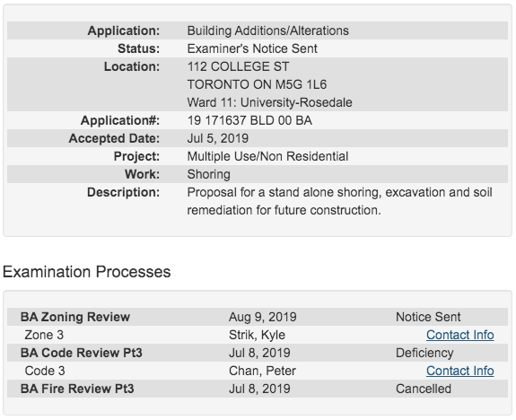
Task: Click the Zone 3 entry
Action: point(44,335)
